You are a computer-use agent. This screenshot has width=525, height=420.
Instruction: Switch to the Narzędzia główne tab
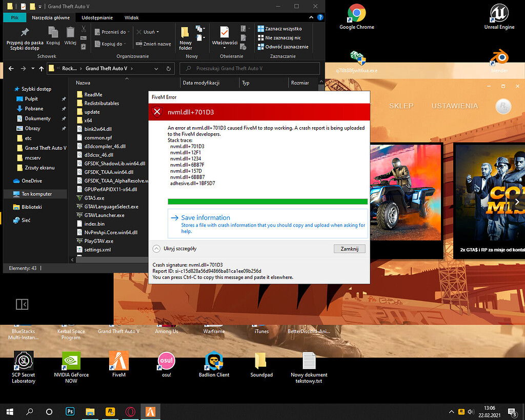click(51, 18)
